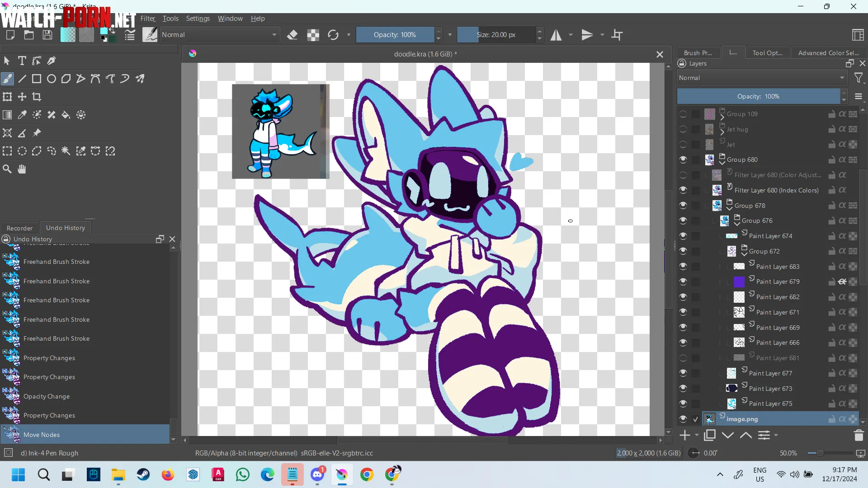Open the toolbar blending mode dropdown
Screen dimensions: 868x488
pyautogui.click(x=219, y=35)
